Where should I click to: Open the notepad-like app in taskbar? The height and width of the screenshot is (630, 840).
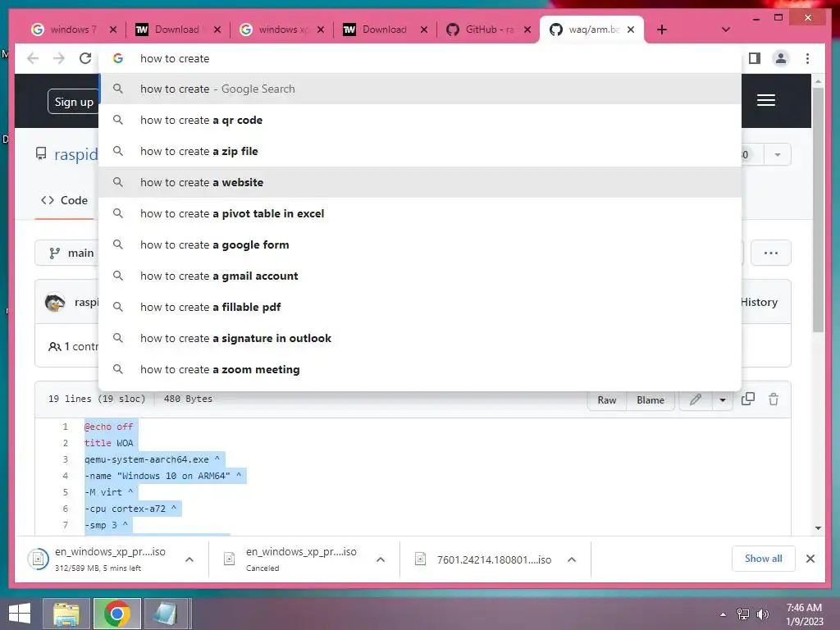[x=166, y=614]
